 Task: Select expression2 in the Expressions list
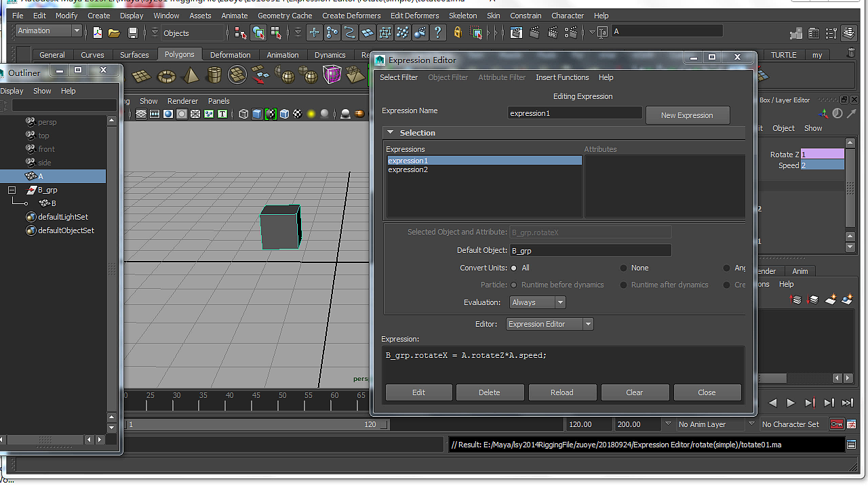click(408, 170)
